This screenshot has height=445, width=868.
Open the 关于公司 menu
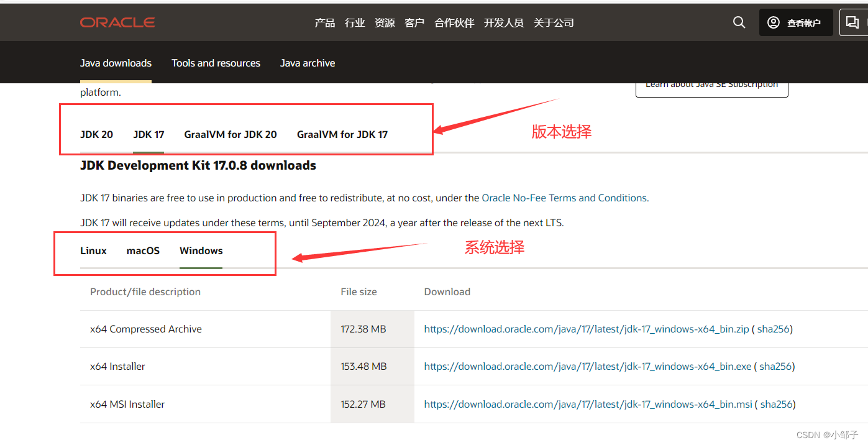pyautogui.click(x=554, y=23)
